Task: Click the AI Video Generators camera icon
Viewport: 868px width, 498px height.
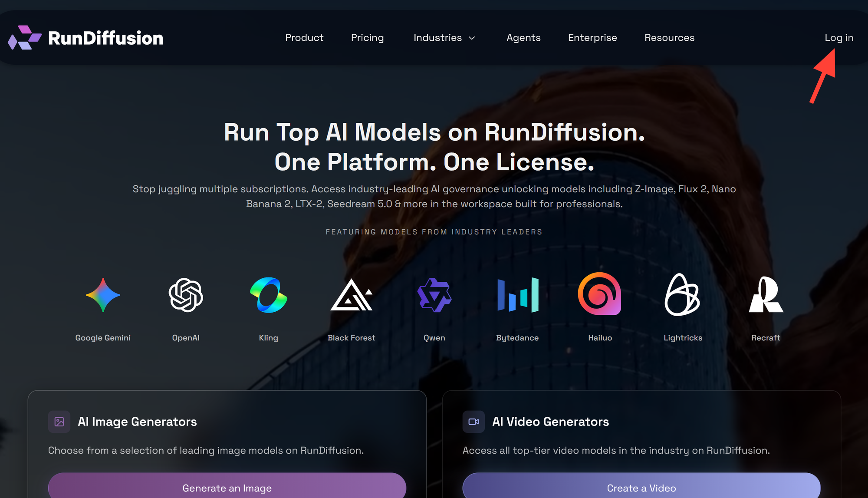Action: point(473,422)
